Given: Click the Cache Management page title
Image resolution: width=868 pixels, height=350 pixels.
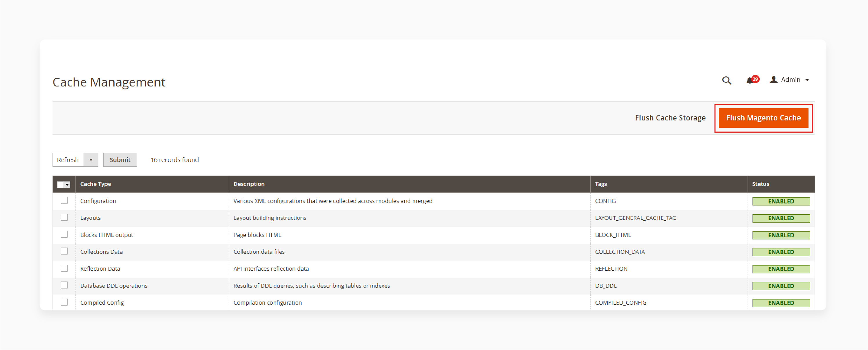Looking at the screenshot, I should (109, 82).
